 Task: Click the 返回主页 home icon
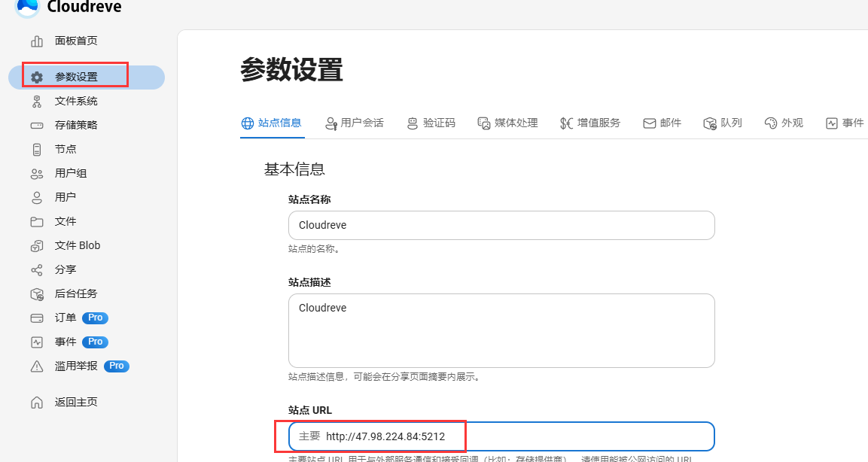click(x=37, y=403)
